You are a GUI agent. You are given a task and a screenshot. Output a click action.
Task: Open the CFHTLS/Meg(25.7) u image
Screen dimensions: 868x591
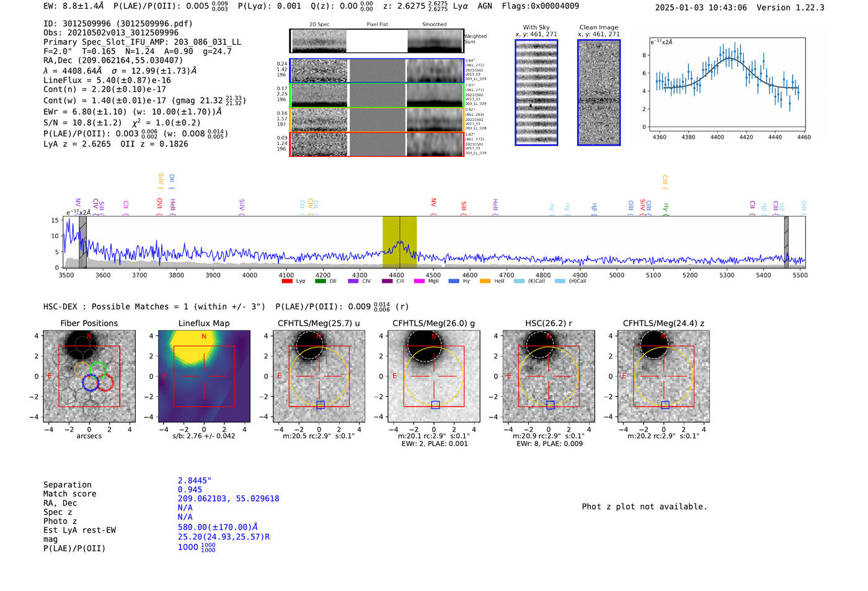(319, 376)
